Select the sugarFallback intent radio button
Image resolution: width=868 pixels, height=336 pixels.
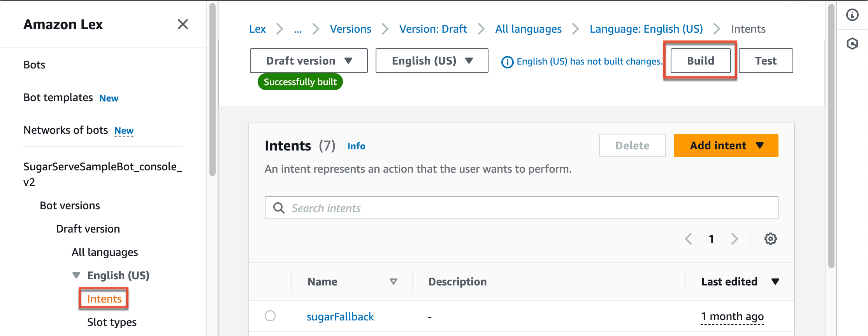[270, 316]
